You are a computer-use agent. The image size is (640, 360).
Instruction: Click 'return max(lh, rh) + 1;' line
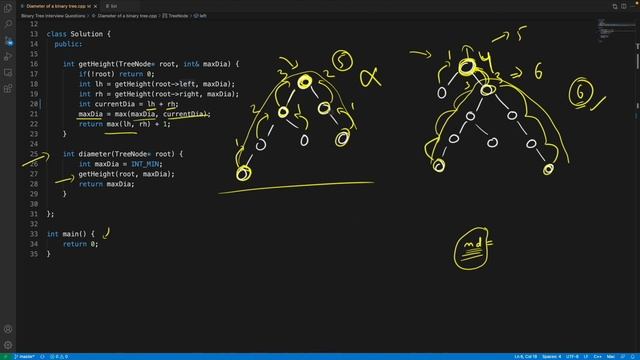point(124,124)
